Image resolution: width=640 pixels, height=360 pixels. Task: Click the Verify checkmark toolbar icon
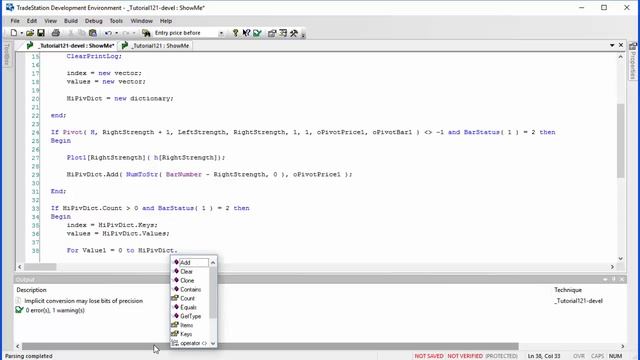pyautogui.click(x=257, y=33)
